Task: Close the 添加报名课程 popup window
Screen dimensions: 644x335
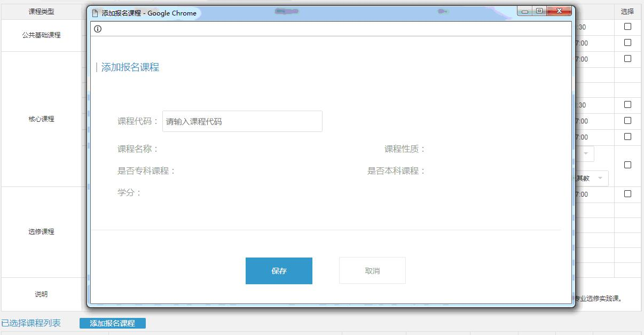Action: point(559,11)
